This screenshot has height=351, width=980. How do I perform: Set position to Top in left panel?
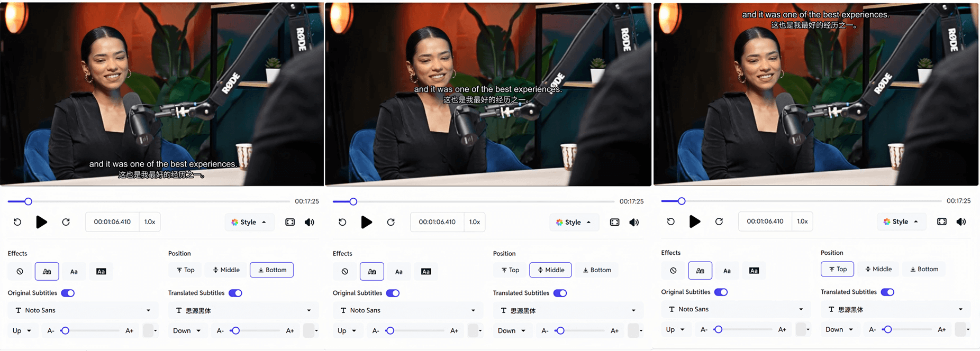click(x=186, y=270)
